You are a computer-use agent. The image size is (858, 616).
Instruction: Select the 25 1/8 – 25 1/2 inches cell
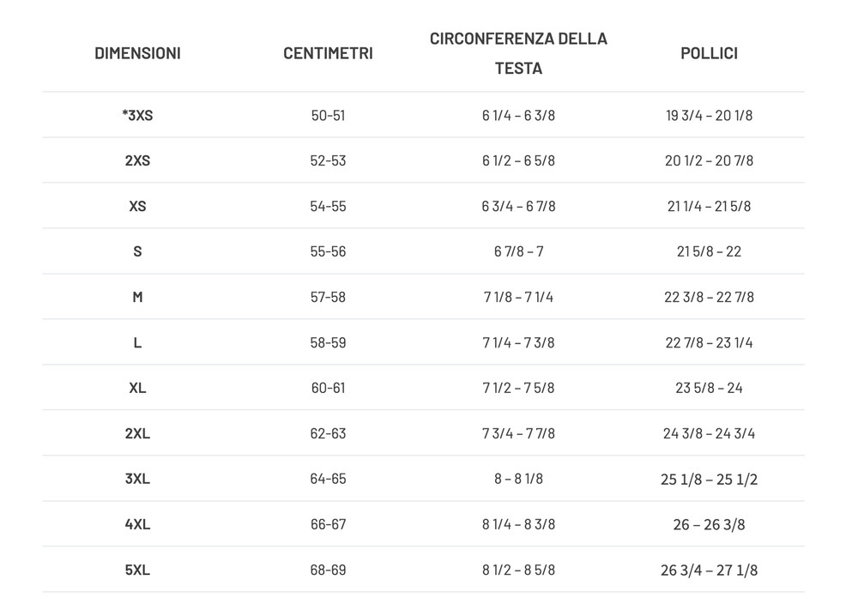[709, 480]
